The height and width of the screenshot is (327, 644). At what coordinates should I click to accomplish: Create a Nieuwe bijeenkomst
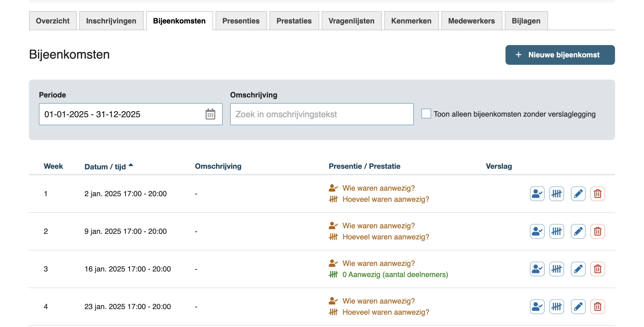pos(560,55)
